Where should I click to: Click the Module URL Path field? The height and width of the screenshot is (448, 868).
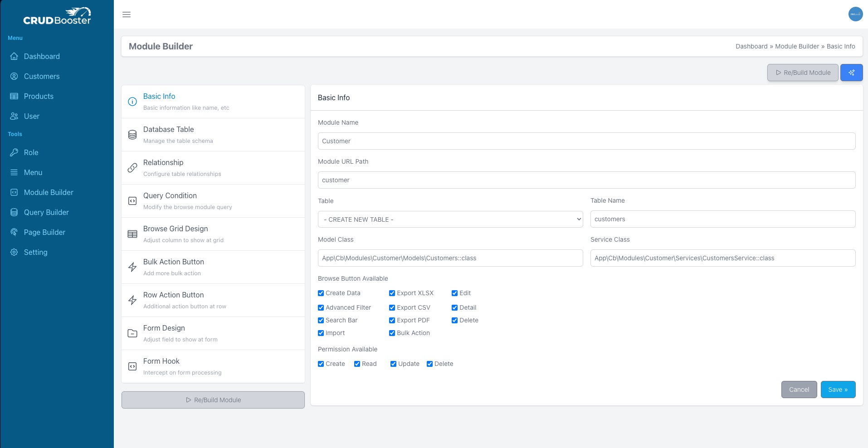click(587, 180)
